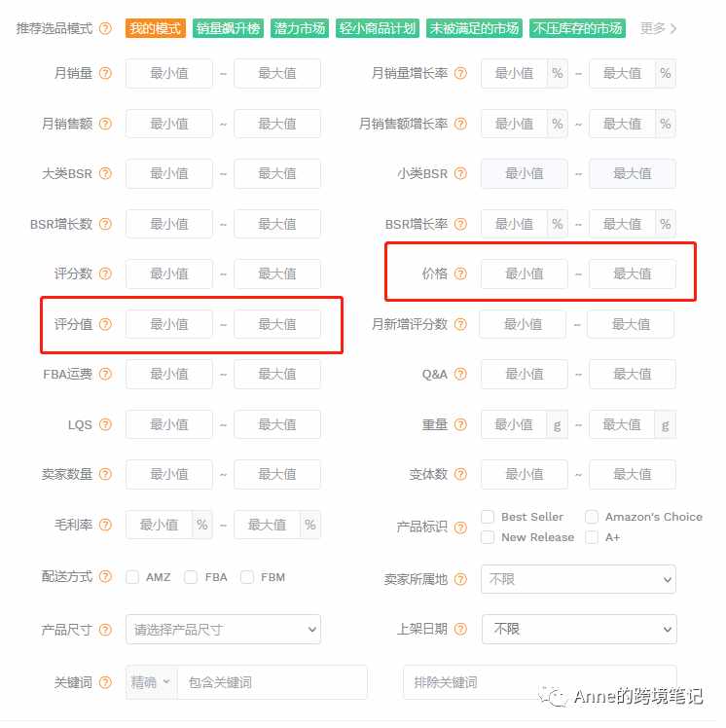Click the question icon next to 产品标识

[x=460, y=528]
